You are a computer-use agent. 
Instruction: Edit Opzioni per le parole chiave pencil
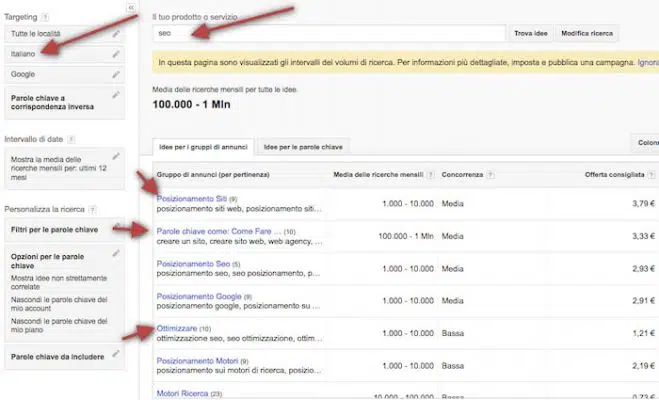point(116,253)
